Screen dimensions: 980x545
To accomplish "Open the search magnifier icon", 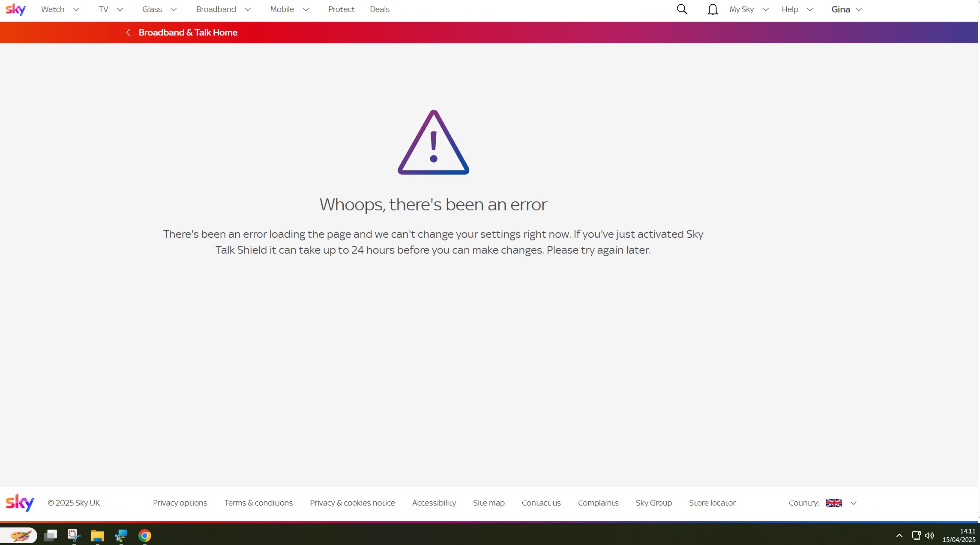I will 682,9.
